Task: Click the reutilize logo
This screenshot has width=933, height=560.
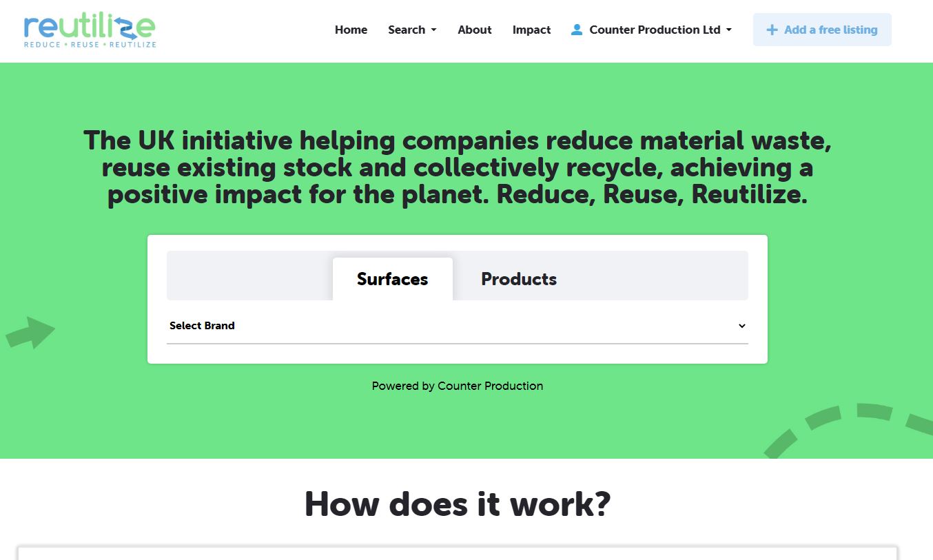Action: [90, 31]
